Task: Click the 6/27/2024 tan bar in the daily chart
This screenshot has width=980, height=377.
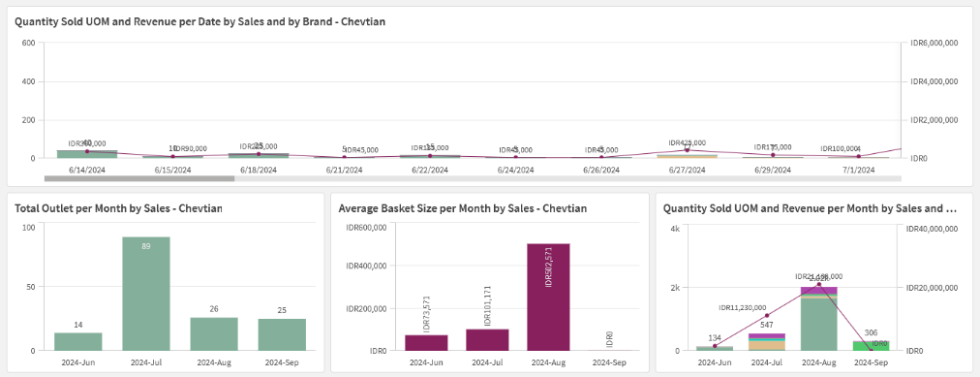Action: 687,156
